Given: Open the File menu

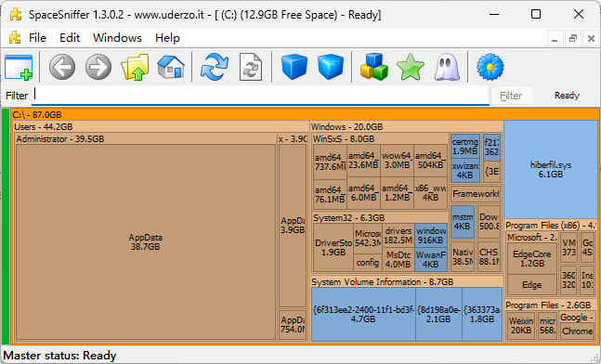Looking at the screenshot, I should [x=37, y=38].
